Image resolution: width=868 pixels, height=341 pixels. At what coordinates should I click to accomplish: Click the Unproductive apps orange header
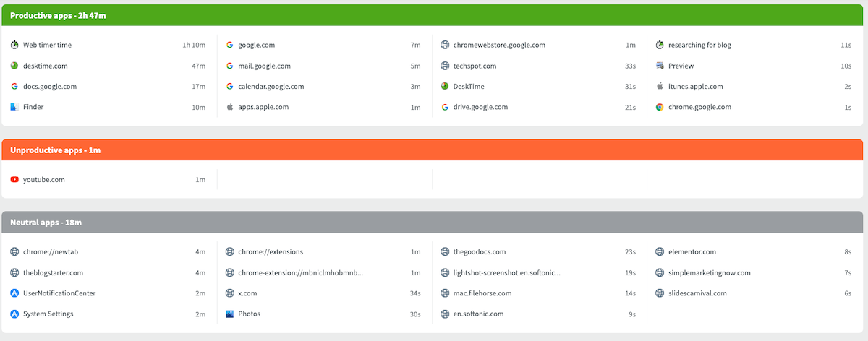[433, 150]
